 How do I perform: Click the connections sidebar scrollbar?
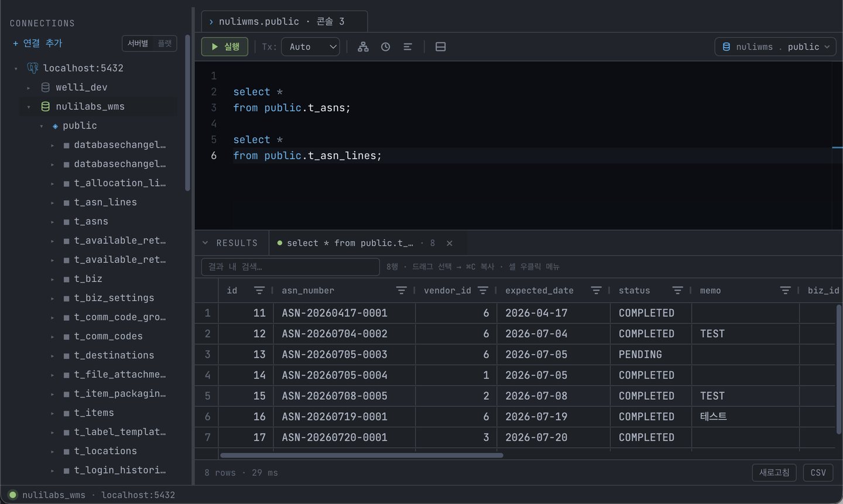187,113
